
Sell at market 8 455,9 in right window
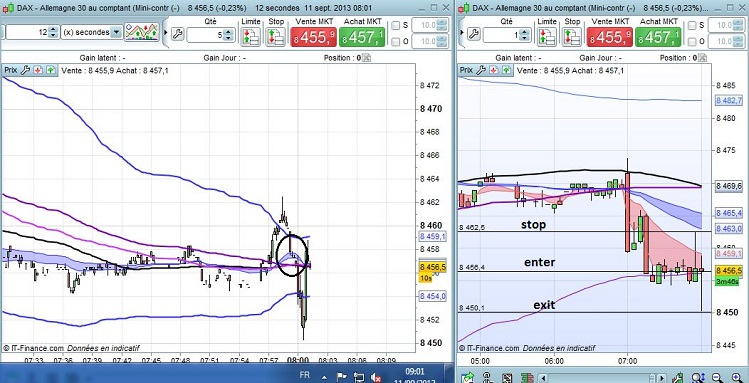(x=610, y=37)
